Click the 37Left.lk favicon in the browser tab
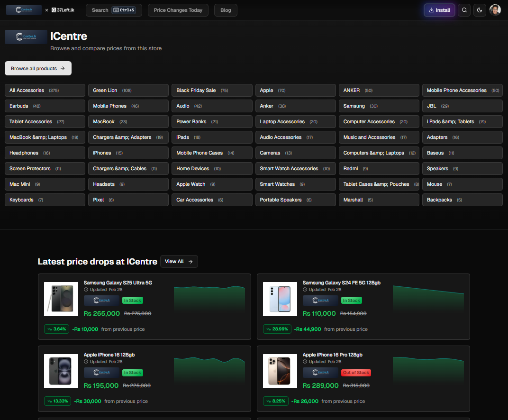508x420 pixels. 54,9
